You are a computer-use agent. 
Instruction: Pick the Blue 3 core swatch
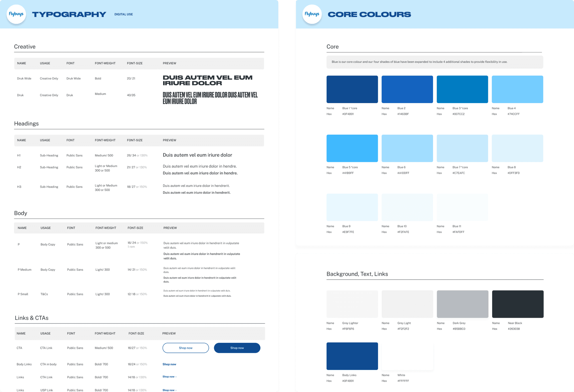click(x=462, y=89)
